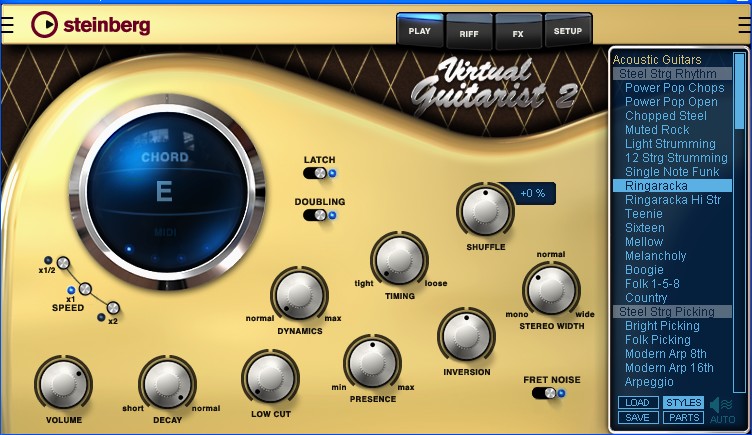Click the SHUFFLE knob
752x435 pixels.
(x=485, y=211)
